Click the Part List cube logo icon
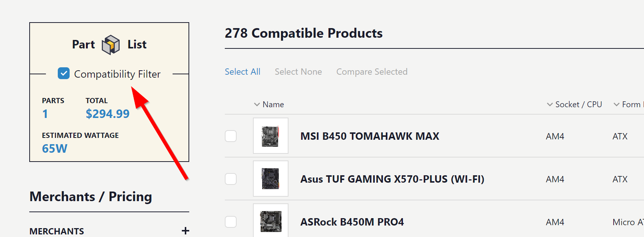The image size is (644, 237). [x=111, y=45]
